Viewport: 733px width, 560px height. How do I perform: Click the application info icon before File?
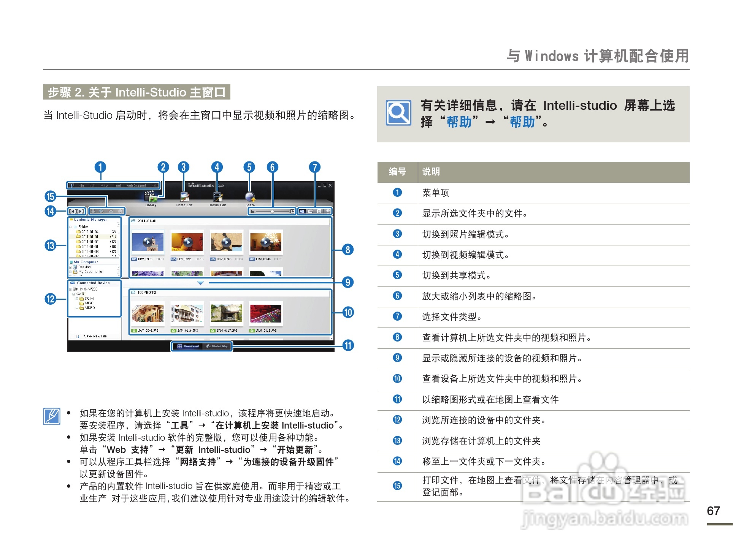[x=71, y=185]
